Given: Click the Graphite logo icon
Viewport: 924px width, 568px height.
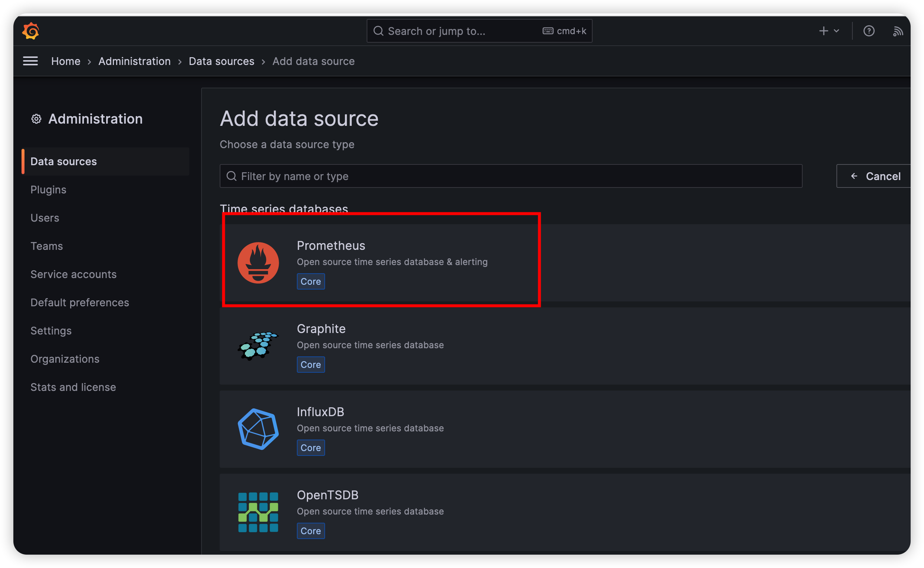Looking at the screenshot, I should 258,346.
